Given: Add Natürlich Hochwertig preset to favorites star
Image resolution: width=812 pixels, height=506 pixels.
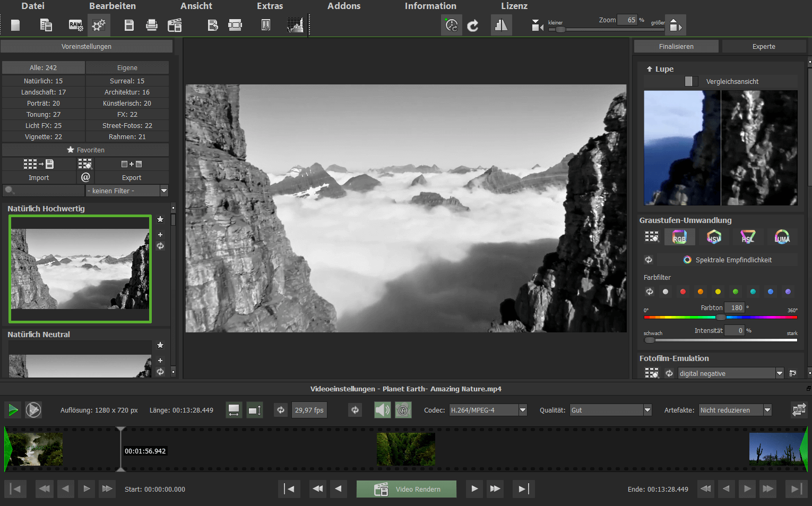Looking at the screenshot, I should pyautogui.click(x=160, y=219).
